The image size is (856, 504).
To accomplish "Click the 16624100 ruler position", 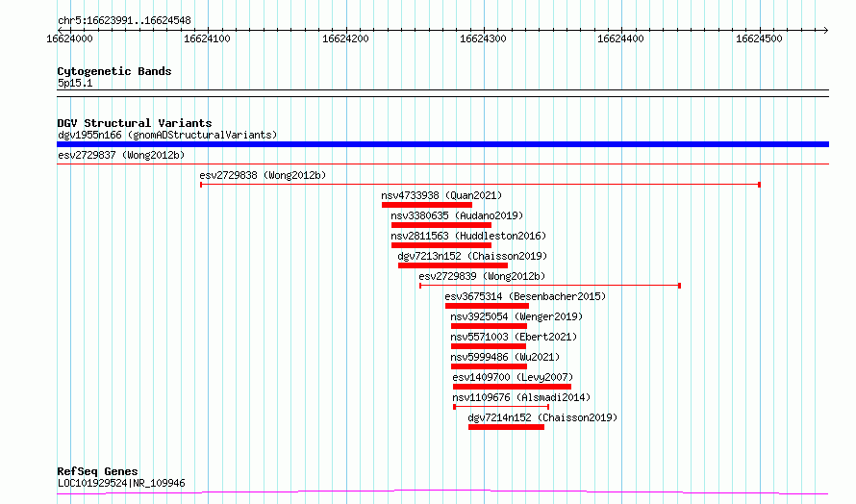I will pyautogui.click(x=208, y=38).
